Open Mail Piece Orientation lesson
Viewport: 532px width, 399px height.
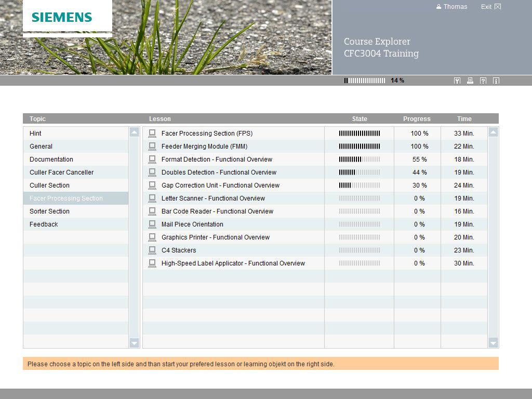192,224
